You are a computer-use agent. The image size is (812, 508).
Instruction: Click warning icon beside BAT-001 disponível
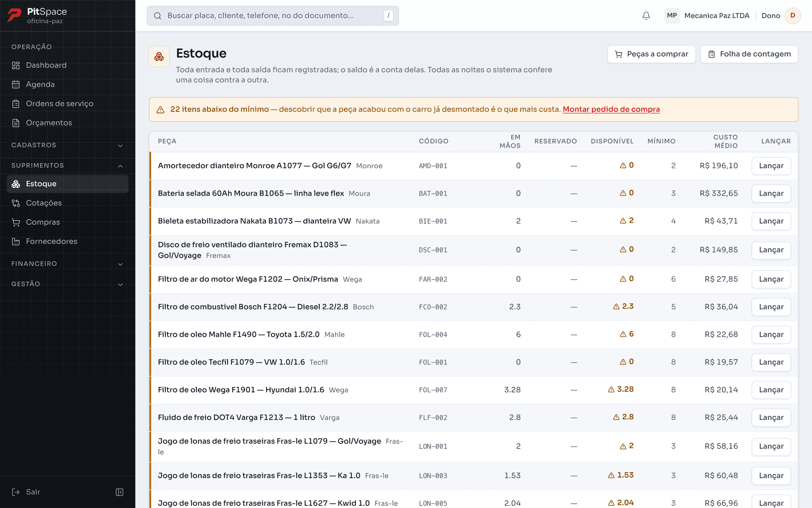tap(623, 193)
